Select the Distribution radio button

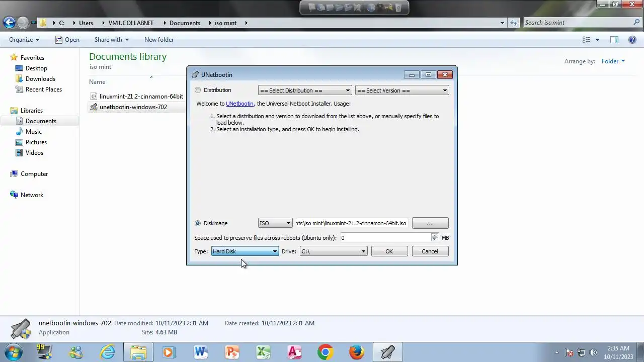coord(198,90)
